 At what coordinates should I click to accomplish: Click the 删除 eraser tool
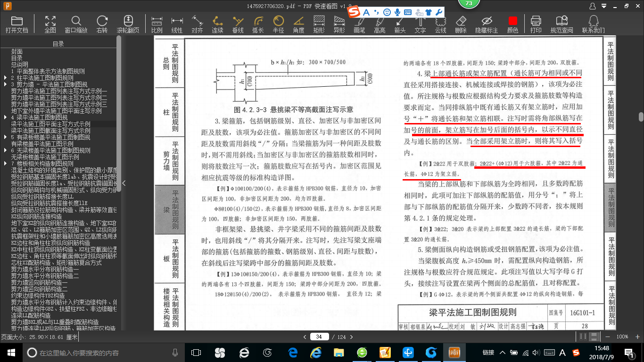point(461,24)
